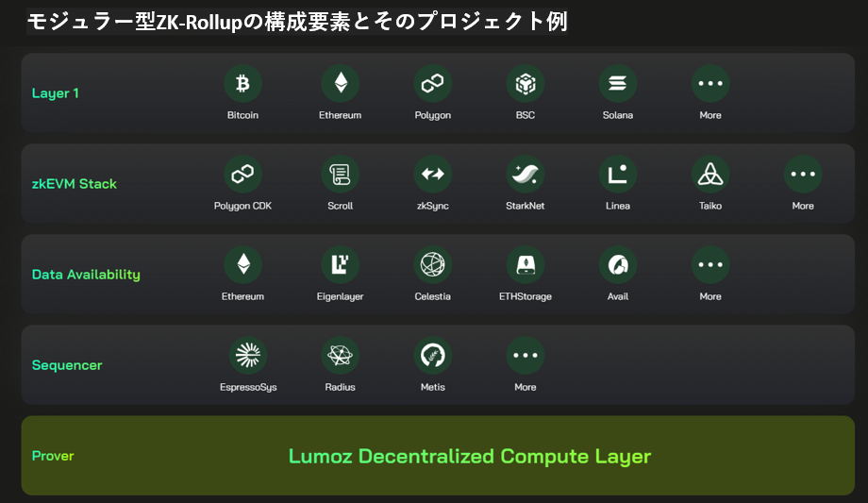Click the 'zkSync' caption text
This screenshot has width=868, height=503.
433,206
